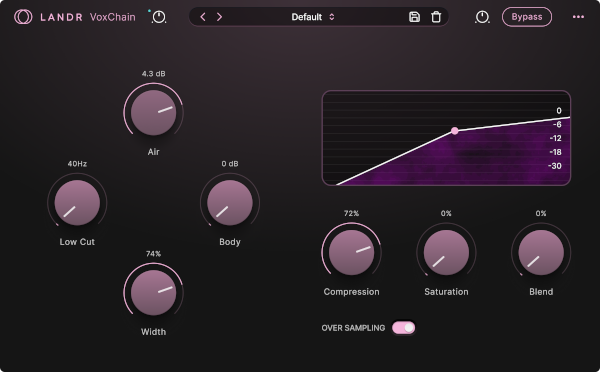Click the 0% value above Saturation
The image size is (600, 372).
[446, 213]
